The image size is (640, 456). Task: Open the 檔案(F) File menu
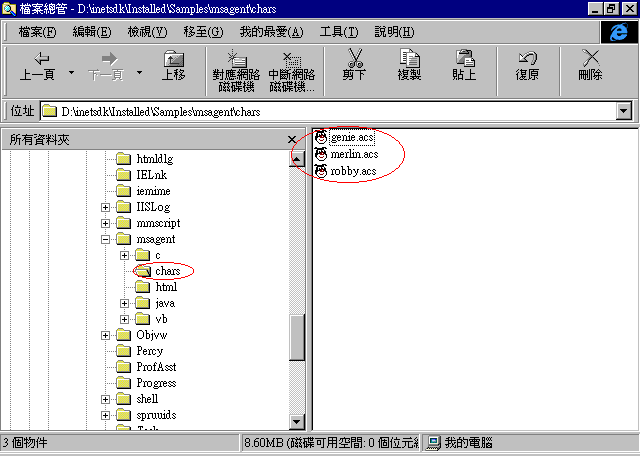[x=38, y=32]
